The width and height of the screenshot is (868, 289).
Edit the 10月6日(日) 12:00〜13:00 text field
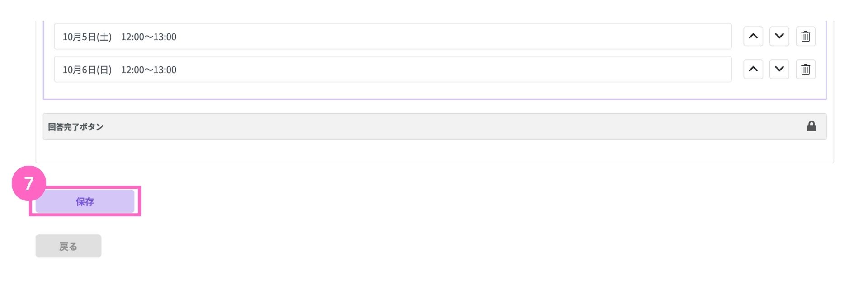click(393, 69)
